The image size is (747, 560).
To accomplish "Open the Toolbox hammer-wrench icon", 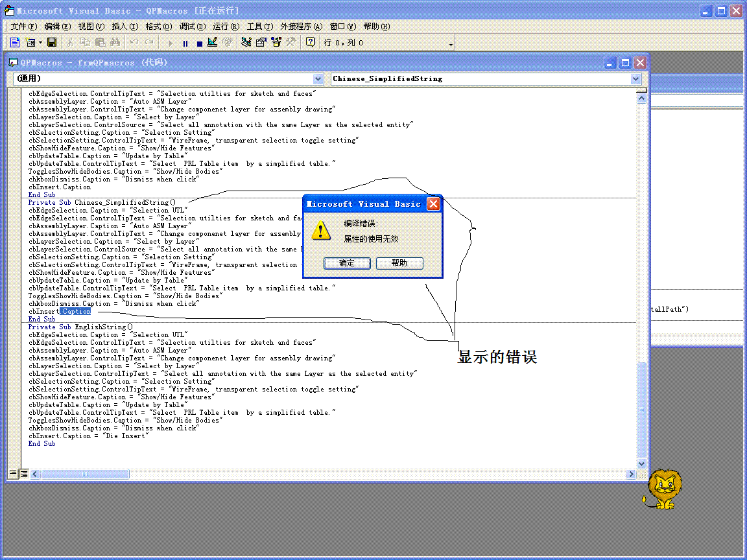I will coord(290,42).
